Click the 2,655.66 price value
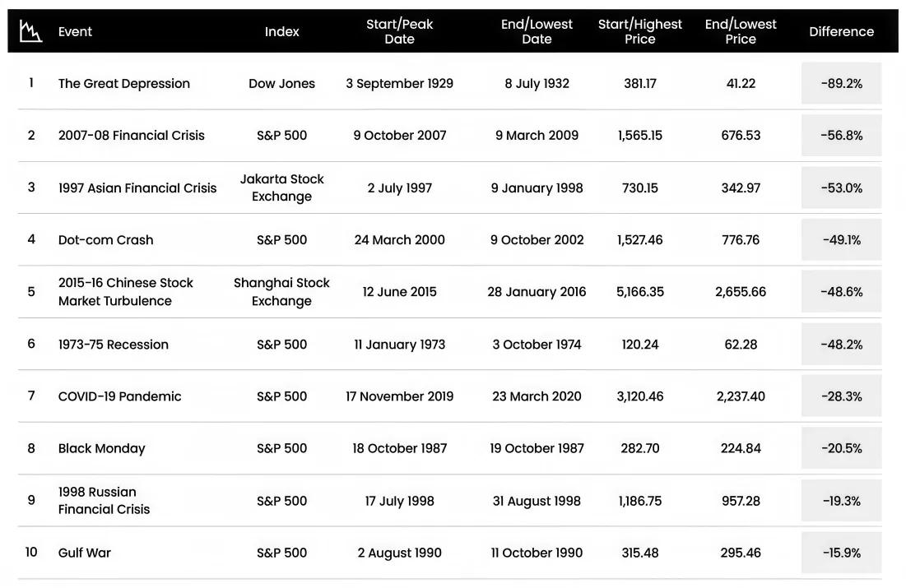 pos(741,292)
